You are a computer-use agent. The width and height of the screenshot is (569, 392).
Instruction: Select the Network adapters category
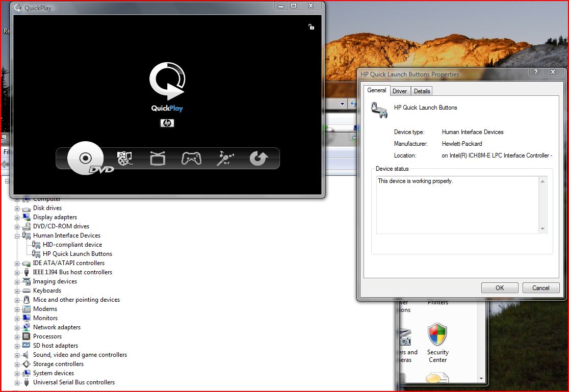57,327
